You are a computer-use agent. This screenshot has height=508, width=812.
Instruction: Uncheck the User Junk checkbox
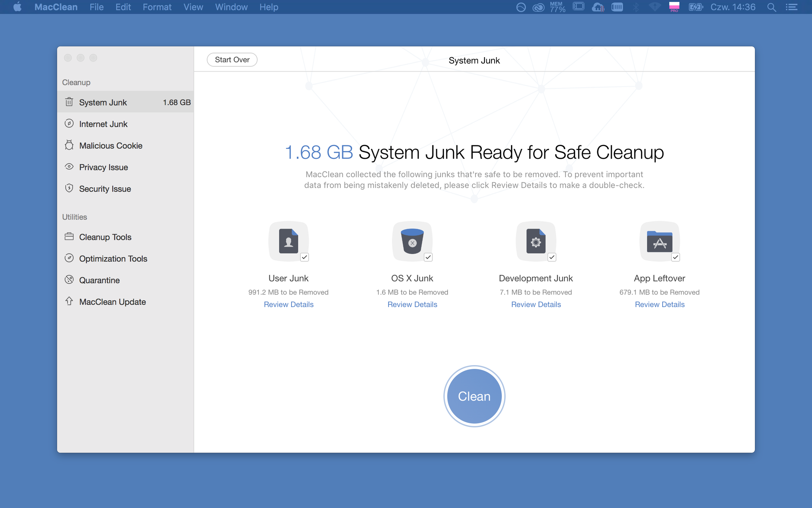click(304, 257)
